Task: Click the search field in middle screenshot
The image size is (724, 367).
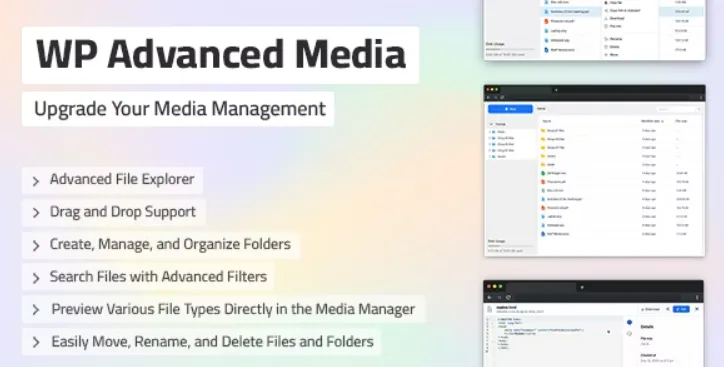Action: pos(676,109)
